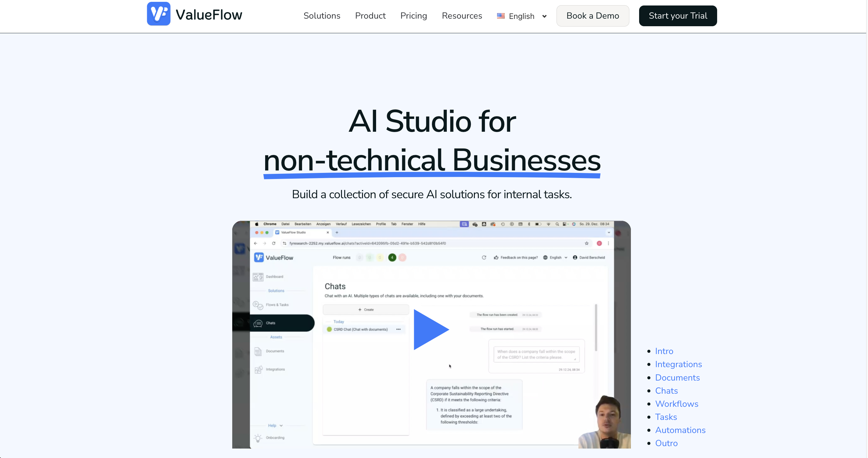Jump to the Workflows chapter link
Screen dimensions: 868x458
[677, 404]
